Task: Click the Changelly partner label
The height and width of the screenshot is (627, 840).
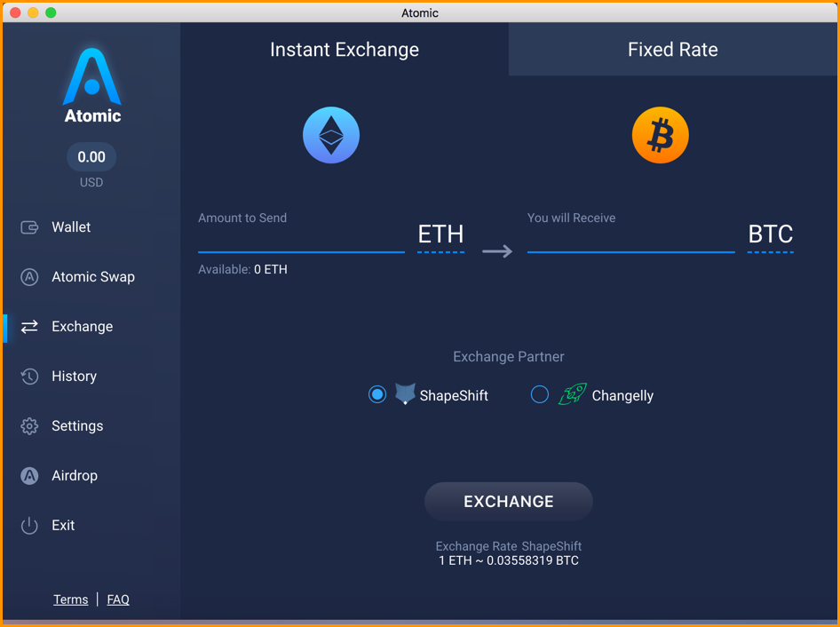Action: pos(622,396)
